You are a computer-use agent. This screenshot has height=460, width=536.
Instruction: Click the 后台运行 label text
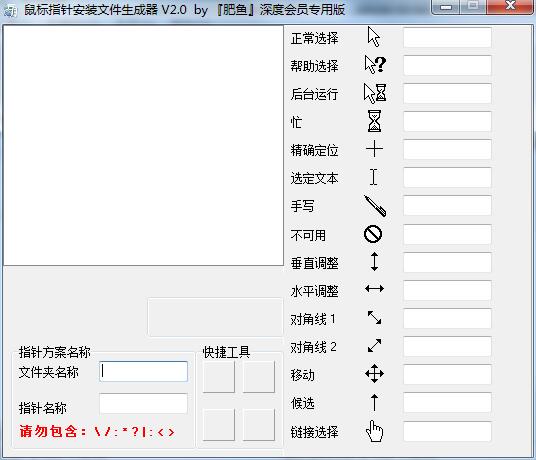click(x=314, y=94)
